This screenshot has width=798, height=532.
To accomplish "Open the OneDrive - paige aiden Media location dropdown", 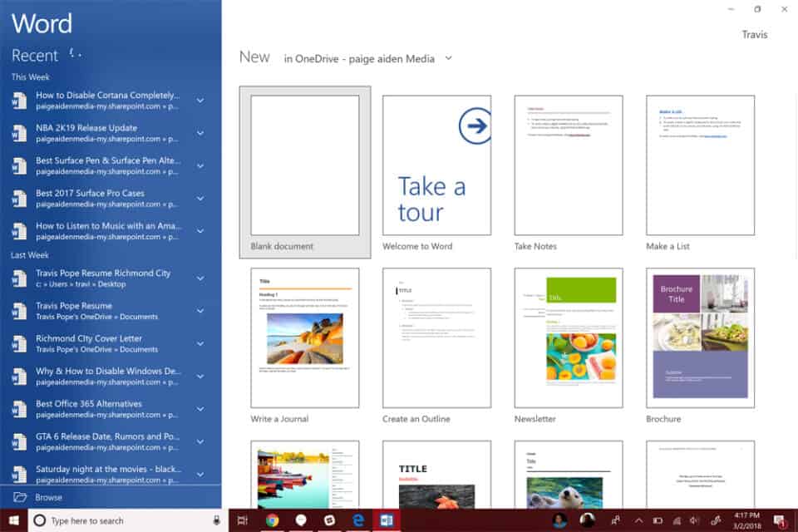I will (x=368, y=58).
